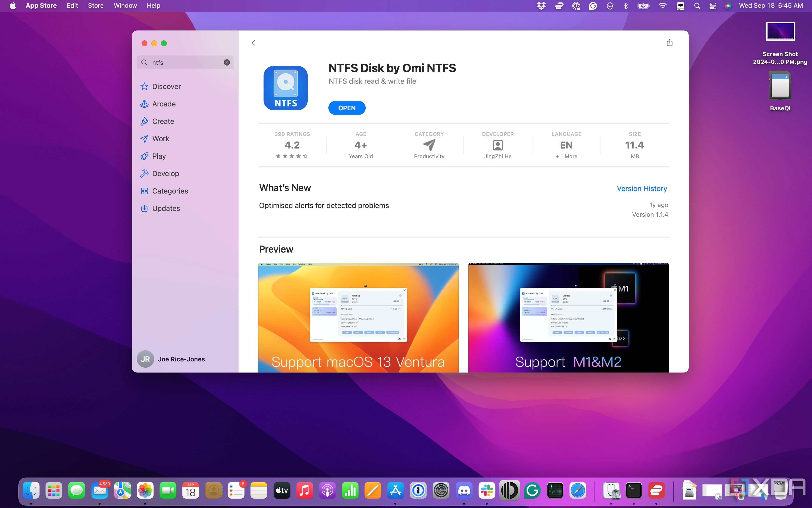The width and height of the screenshot is (812, 508).
Task: Open Finder from the Dock
Action: click(x=31, y=491)
